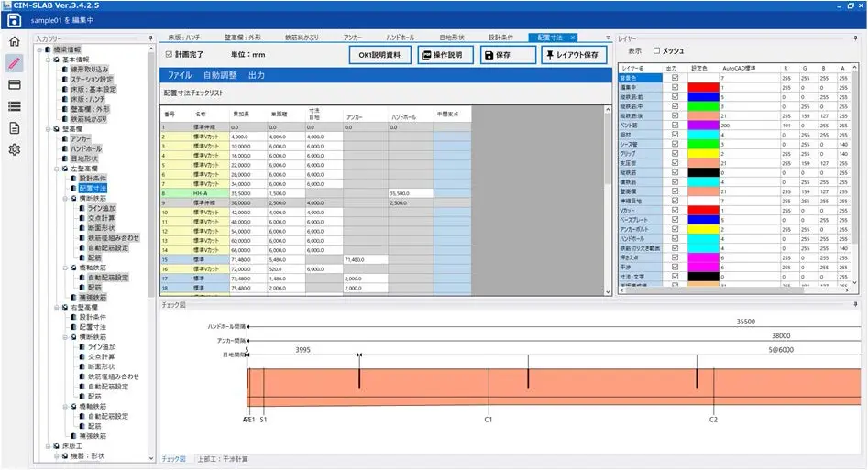Switch to the アンカー tab
The width and height of the screenshot is (868, 470).
tap(352, 38)
